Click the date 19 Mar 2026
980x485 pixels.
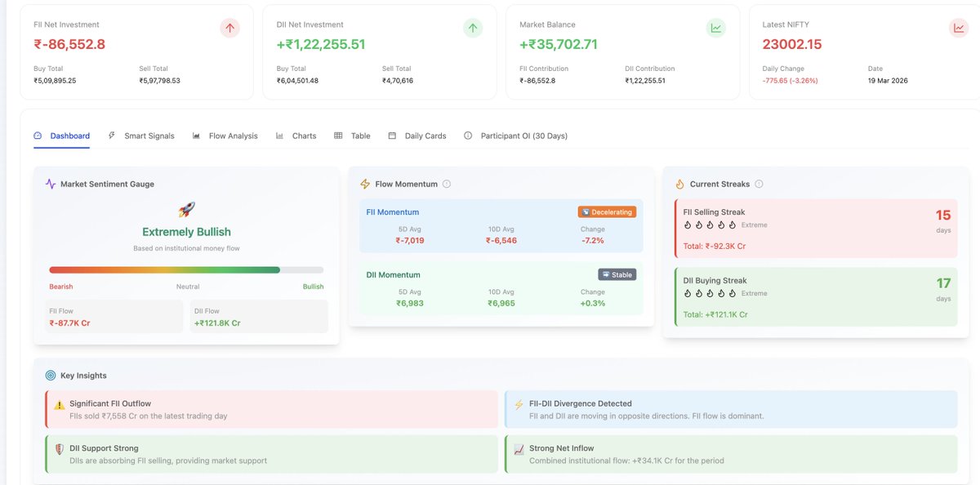[888, 81]
